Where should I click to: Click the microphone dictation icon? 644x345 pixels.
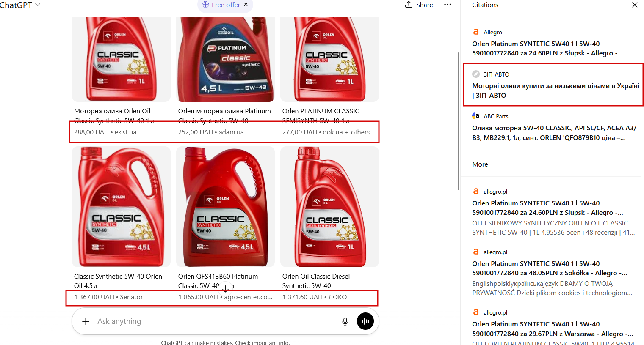(x=345, y=321)
